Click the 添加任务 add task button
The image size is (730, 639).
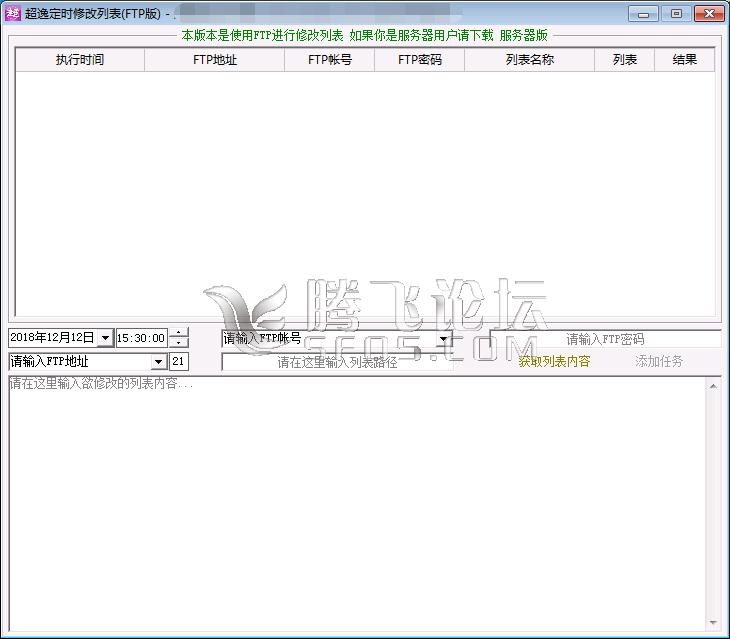click(x=659, y=362)
